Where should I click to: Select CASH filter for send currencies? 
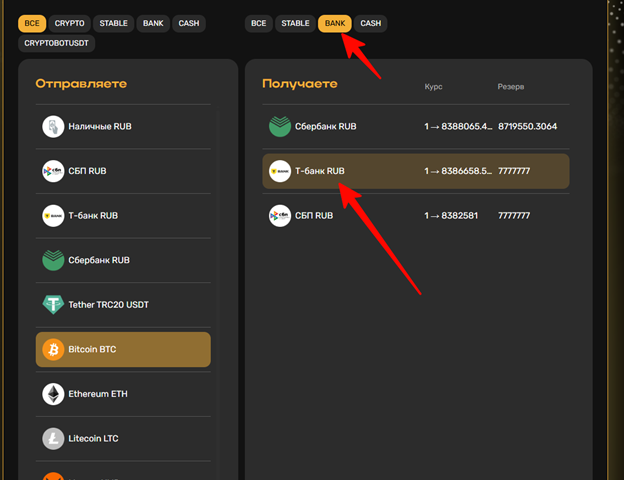click(189, 23)
